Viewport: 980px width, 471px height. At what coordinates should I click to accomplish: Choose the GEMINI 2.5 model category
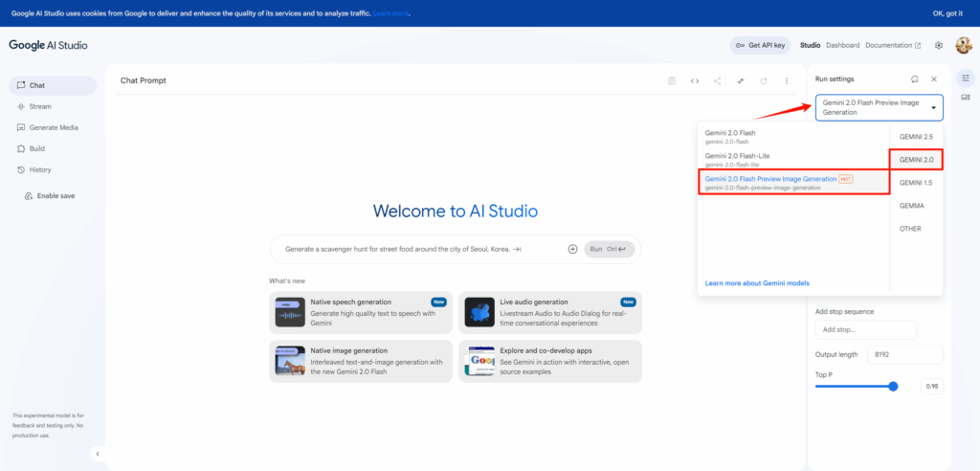(x=916, y=136)
